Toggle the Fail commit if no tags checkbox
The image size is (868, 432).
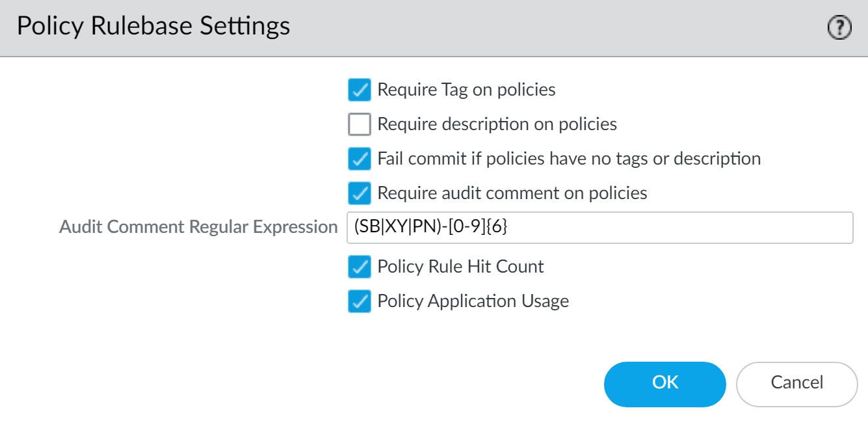360,158
